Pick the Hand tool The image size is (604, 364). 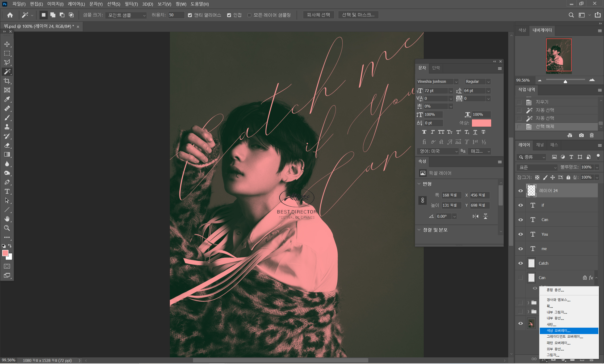[x=7, y=219]
